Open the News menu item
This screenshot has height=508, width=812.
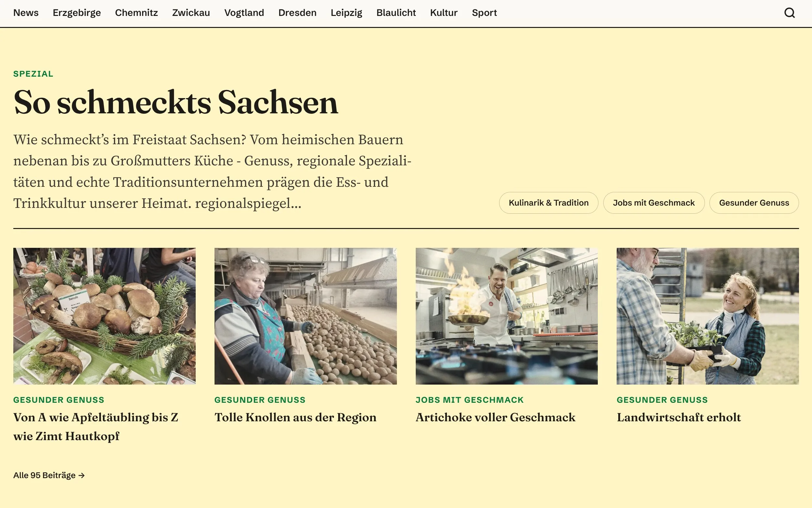coord(26,13)
